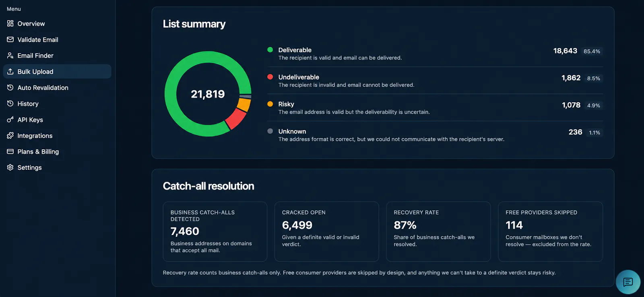Screen dimensions: 644x297
Task: Click the gray Unknown legend dot
Action: click(x=270, y=131)
